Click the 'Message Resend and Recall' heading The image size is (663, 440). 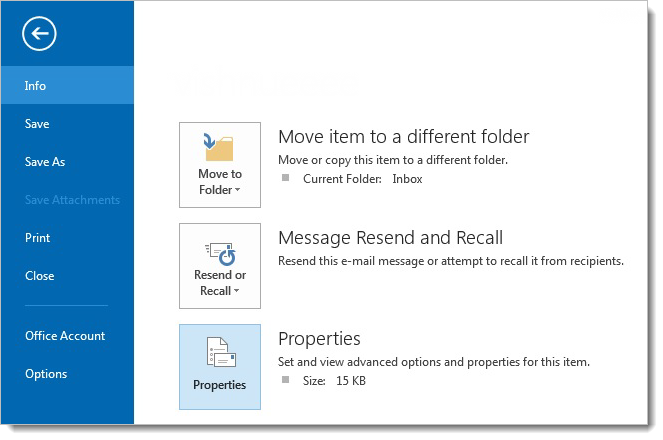(x=390, y=238)
